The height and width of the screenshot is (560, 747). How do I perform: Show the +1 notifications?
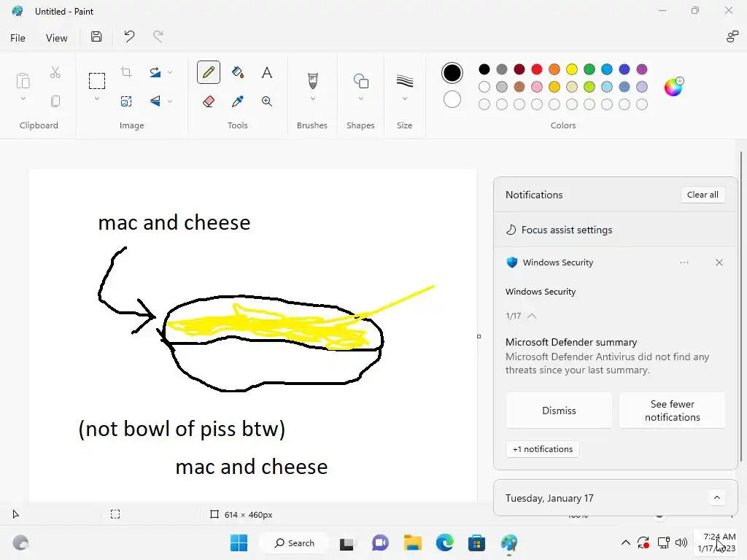[x=543, y=449]
